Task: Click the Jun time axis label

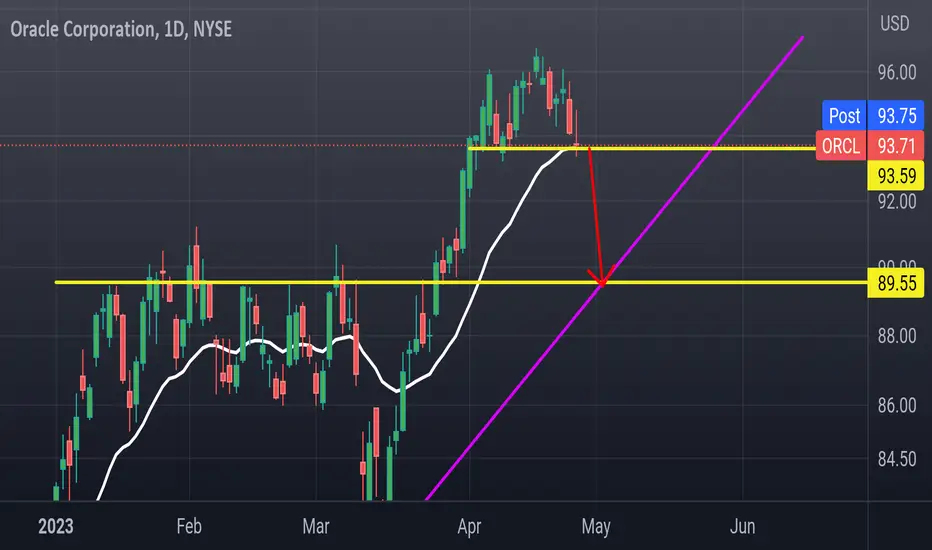Action: (742, 526)
